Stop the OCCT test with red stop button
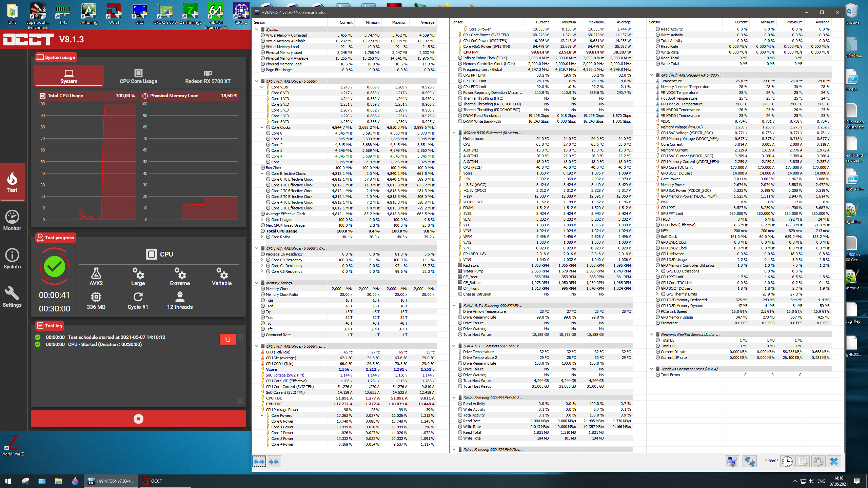The image size is (868, 488). click(x=138, y=419)
